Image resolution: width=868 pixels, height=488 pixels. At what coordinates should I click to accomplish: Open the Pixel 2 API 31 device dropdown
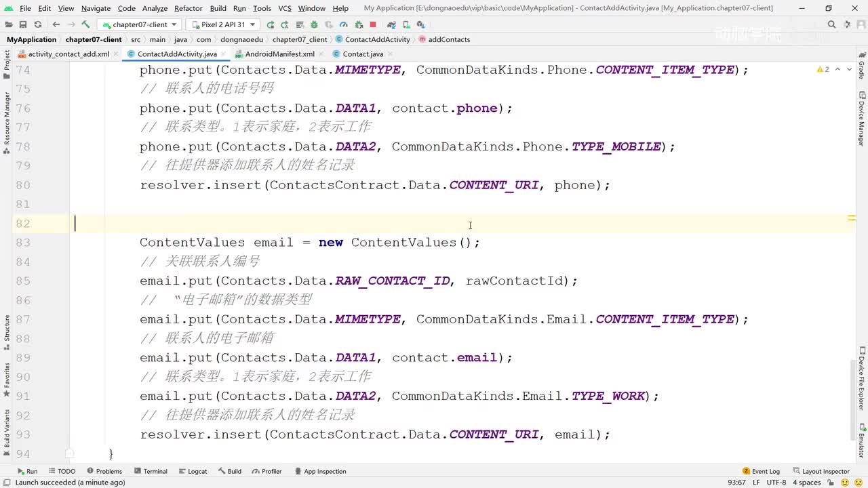pyautogui.click(x=223, y=24)
